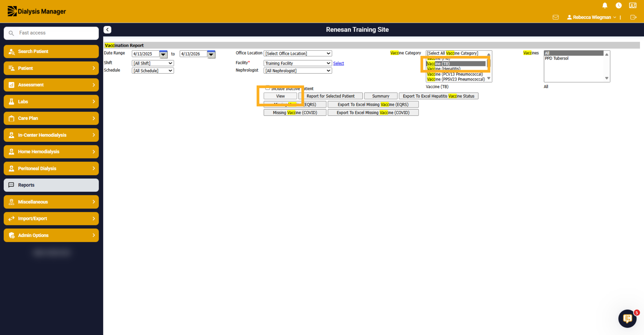Open end date calendar picker
The image size is (644, 335).
coord(211,54)
